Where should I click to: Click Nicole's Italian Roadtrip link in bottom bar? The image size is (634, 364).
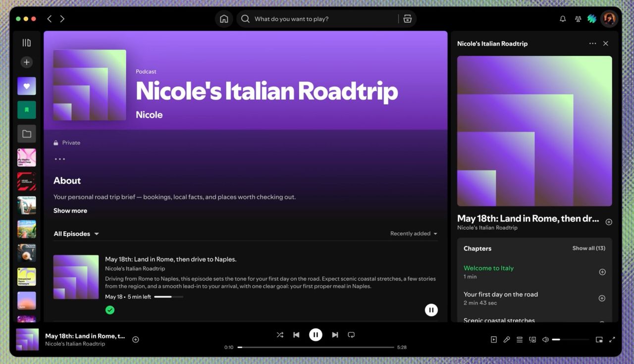(75, 344)
